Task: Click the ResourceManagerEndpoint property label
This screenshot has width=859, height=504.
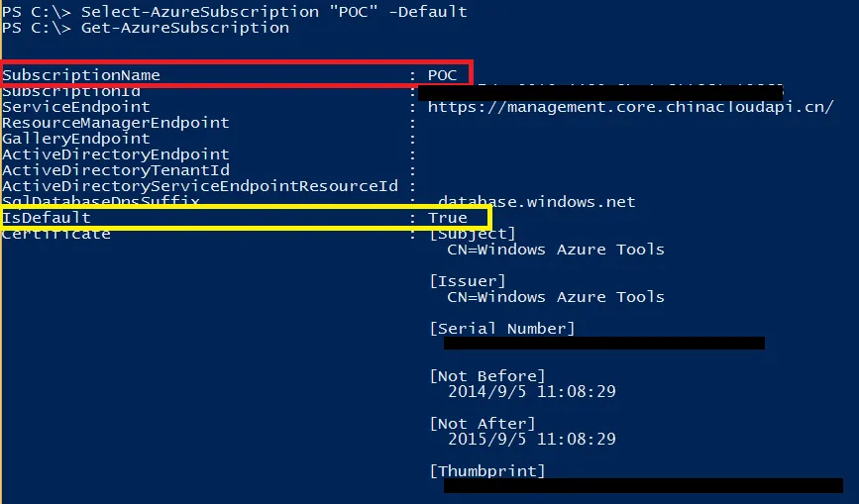Action: pyautogui.click(x=116, y=123)
